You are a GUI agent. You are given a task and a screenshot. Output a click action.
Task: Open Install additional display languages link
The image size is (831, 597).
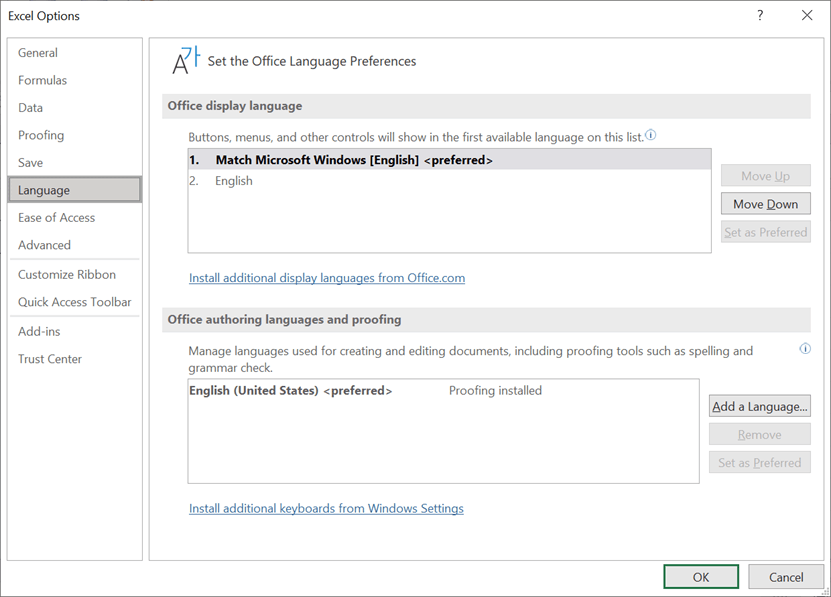tap(327, 278)
